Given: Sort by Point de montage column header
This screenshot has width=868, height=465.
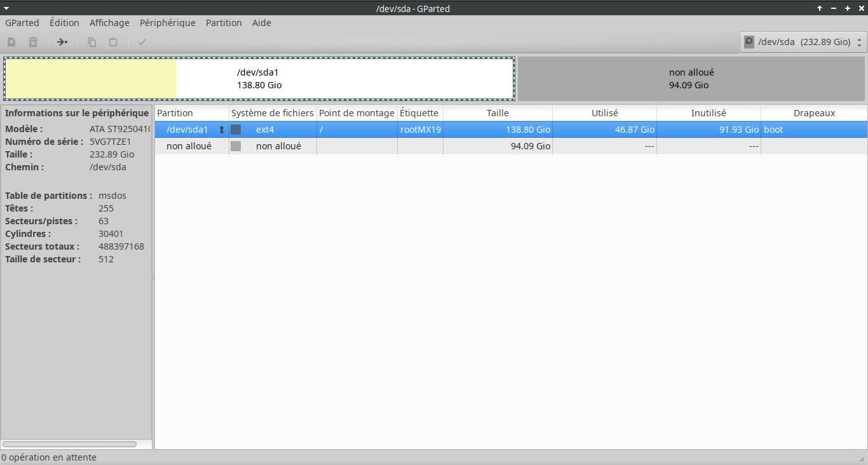Looking at the screenshot, I should pos(357,113).
